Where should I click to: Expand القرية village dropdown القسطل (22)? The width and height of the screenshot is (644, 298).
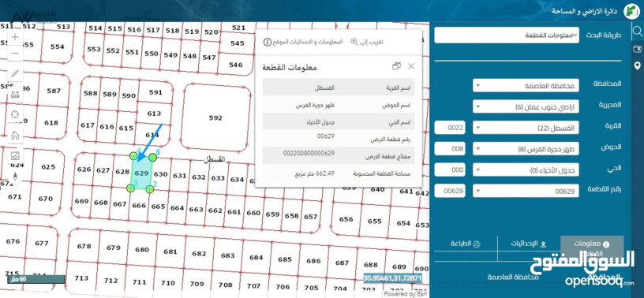(526, 128)
